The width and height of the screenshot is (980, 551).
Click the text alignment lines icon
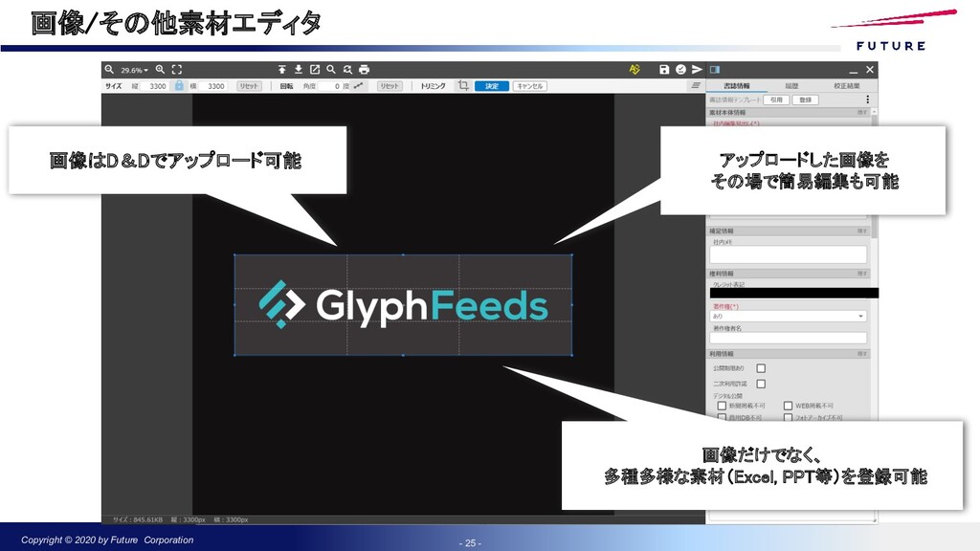tap(696, 85)
